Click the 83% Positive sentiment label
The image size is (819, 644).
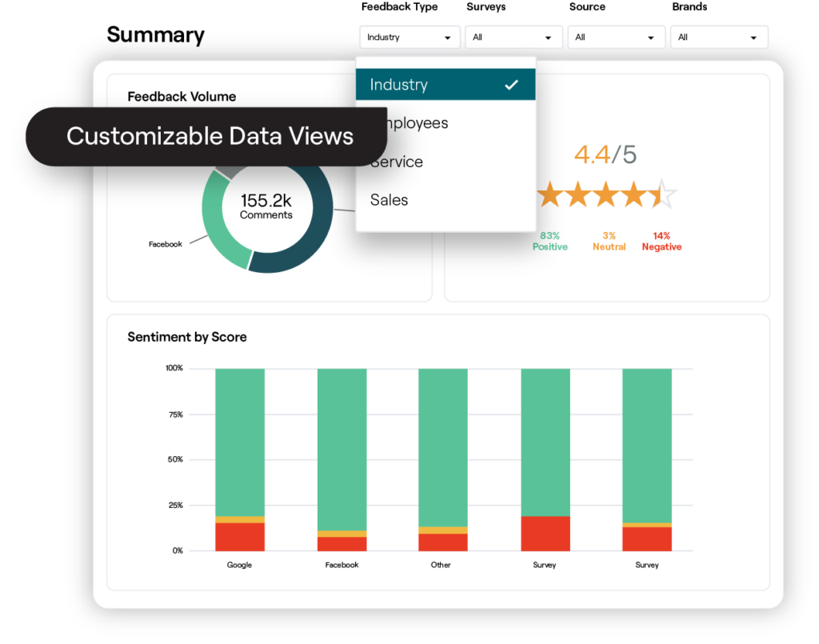pyautogui.click(x=550, y=242)
